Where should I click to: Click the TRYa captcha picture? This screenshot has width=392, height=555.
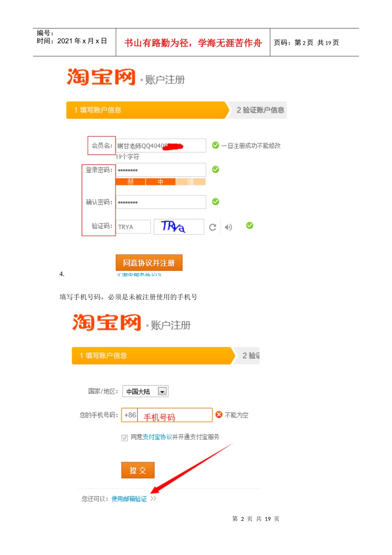click(x=179, y=227)
